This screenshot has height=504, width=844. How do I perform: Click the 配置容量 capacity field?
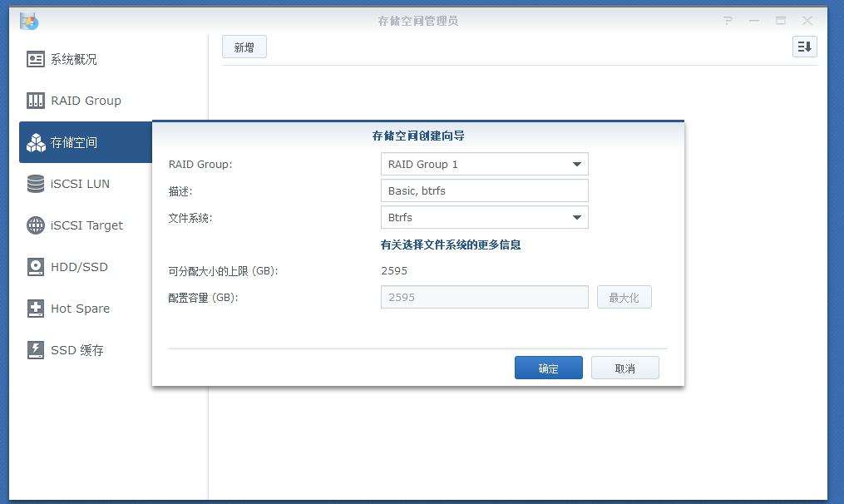pyautogui.click(x=484, y=297)
